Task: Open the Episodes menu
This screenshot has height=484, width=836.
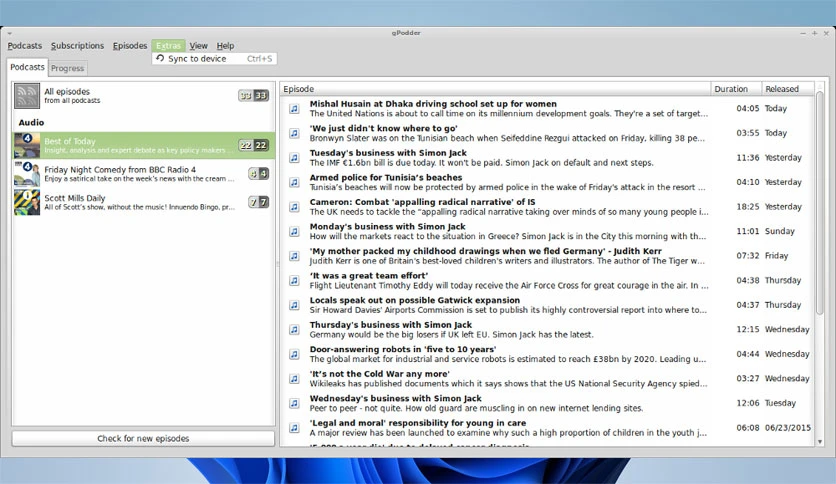Action: (130, 46)
